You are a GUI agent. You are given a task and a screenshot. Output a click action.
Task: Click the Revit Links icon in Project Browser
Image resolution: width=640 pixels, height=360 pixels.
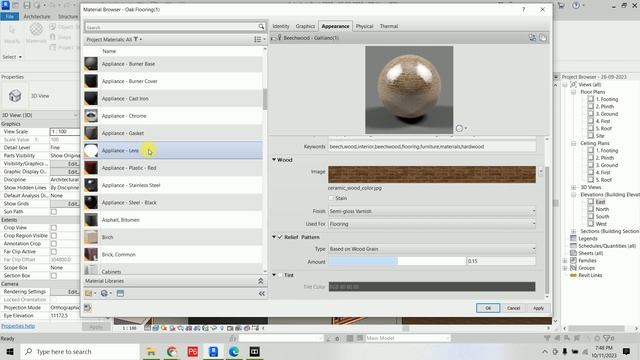click(573, 276)
